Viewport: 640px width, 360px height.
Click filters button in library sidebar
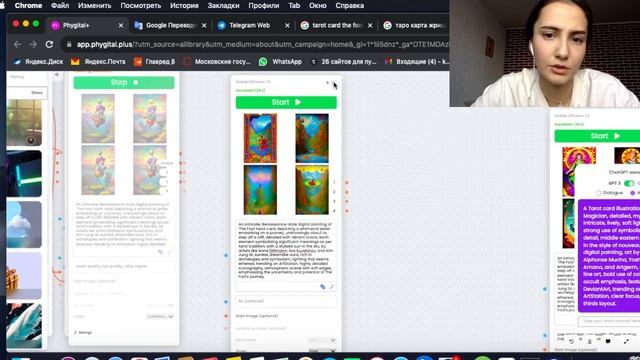pyautogui.click(x=36, y=93)
